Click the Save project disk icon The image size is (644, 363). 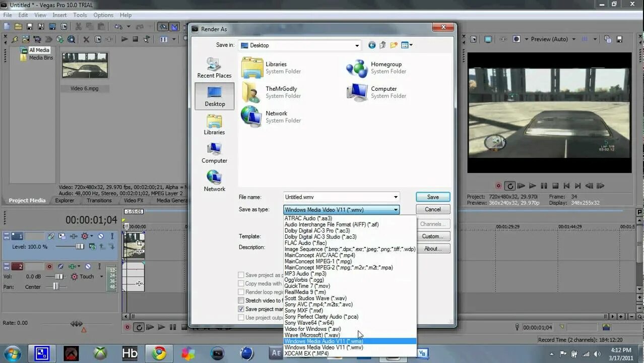coord(30,27)
